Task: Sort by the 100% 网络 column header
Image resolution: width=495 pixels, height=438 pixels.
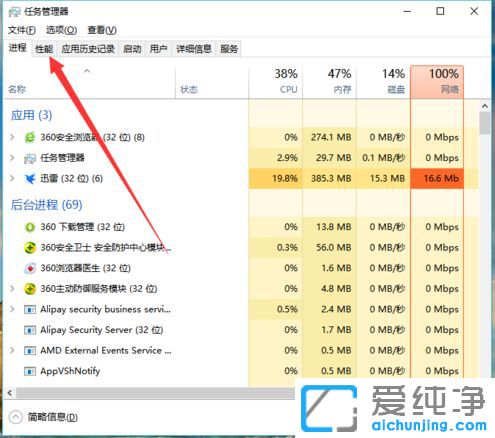Action: pyautogui.click(x=437, y=82)
